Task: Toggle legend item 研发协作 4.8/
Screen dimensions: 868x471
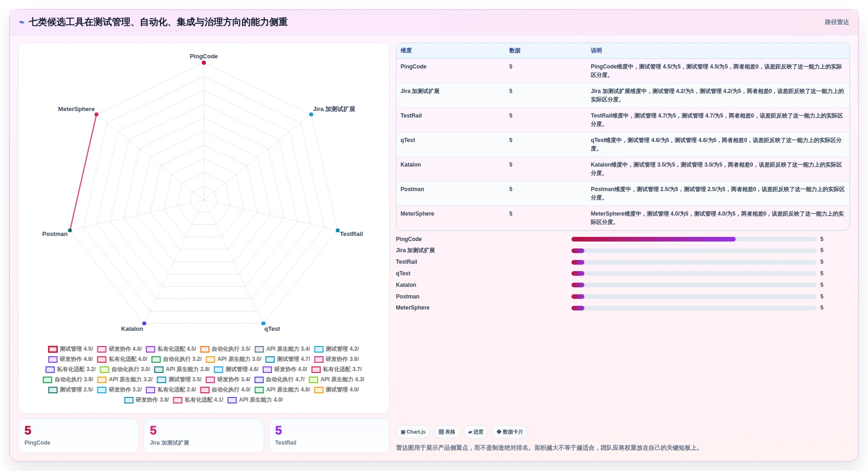Action: [70, 359]
